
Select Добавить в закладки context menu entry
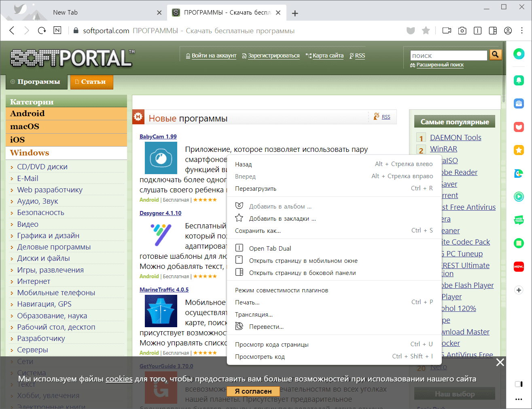[333, 218]
